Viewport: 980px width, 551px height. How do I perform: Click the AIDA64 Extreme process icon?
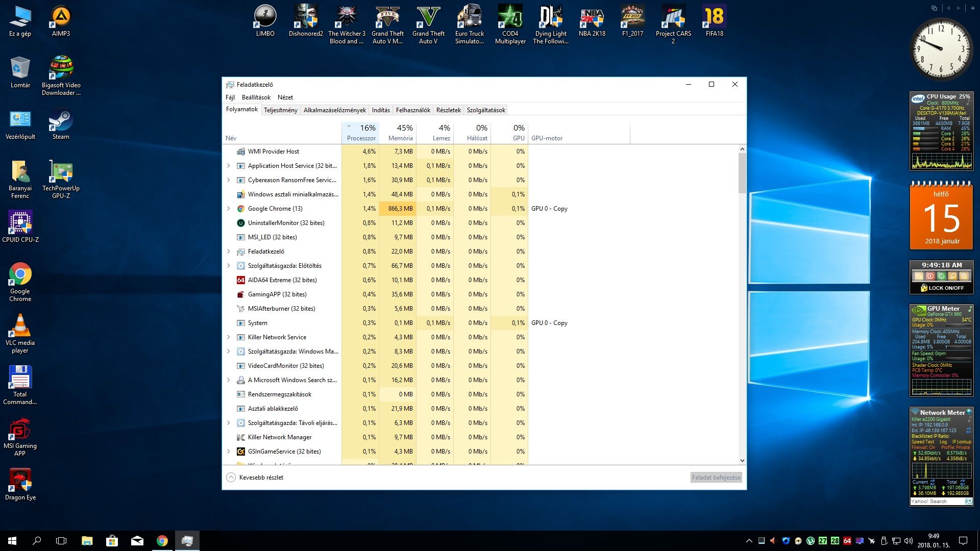point(241,280)
